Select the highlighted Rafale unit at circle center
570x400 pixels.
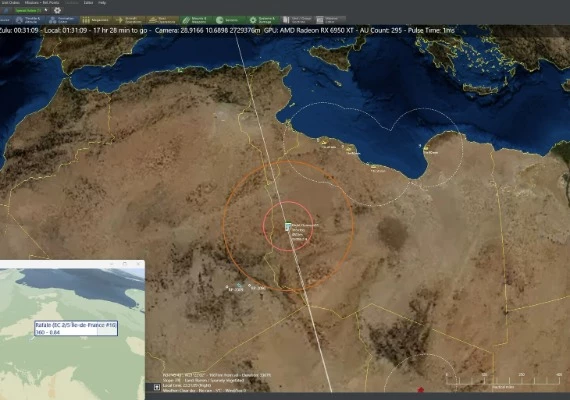tap(288, 227)
